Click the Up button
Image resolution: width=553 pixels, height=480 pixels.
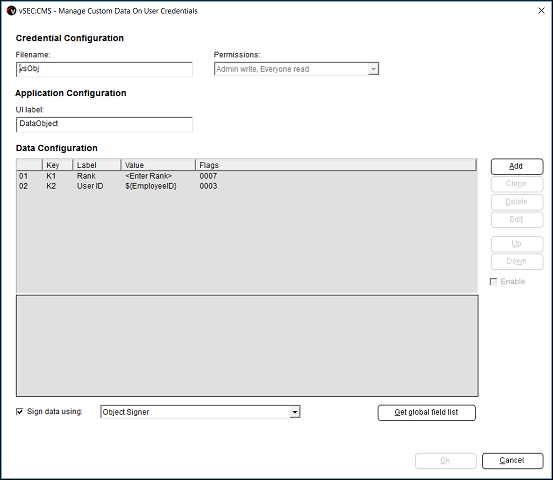click(x=517, y=244)
